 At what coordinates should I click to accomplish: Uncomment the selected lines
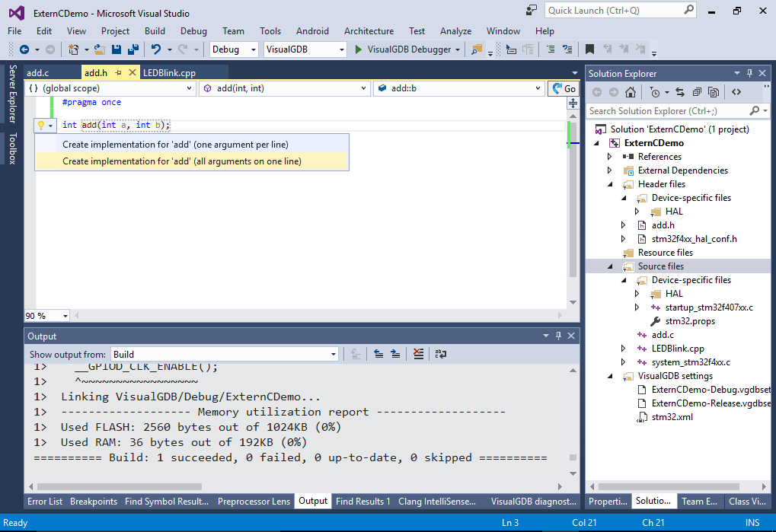(x=567, y=49)
